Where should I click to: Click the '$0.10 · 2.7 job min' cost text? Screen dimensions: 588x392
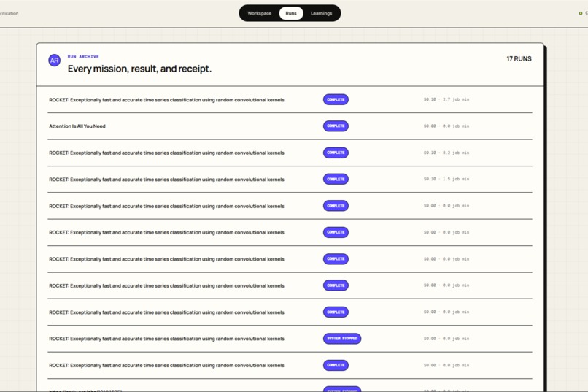point(446,99)
